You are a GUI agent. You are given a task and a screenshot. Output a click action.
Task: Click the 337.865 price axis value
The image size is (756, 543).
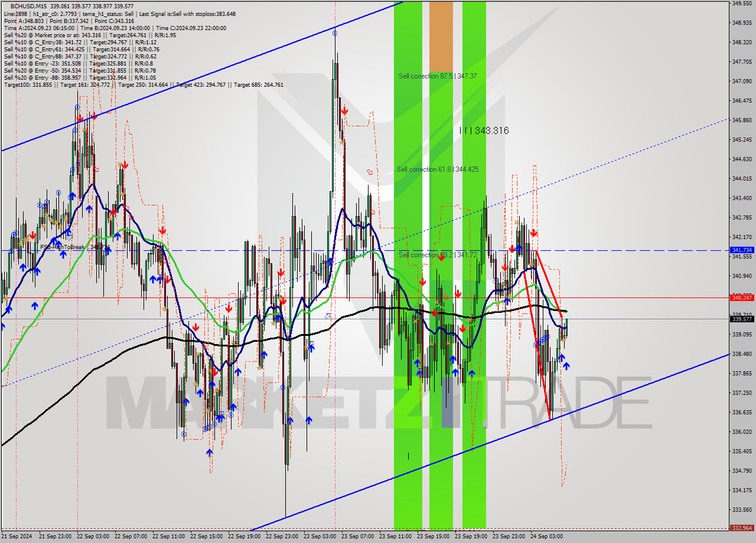pyautogui.click(x=742, y=373)
